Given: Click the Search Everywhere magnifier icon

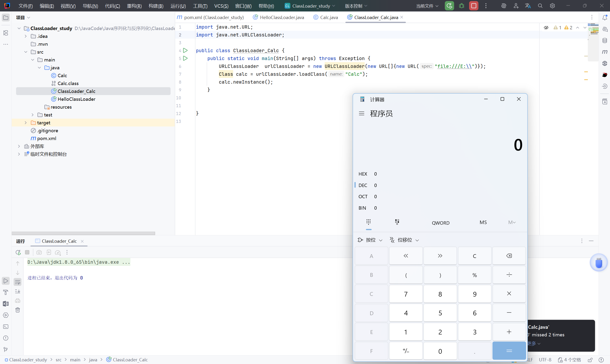Looking at the screenshot, I should pos(540,6).
